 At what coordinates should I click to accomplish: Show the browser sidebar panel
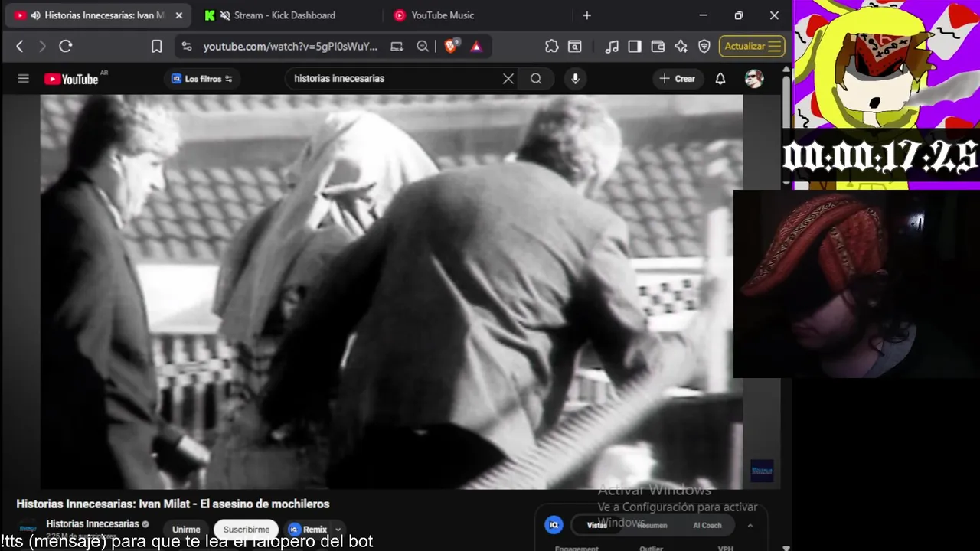(635, 47)
